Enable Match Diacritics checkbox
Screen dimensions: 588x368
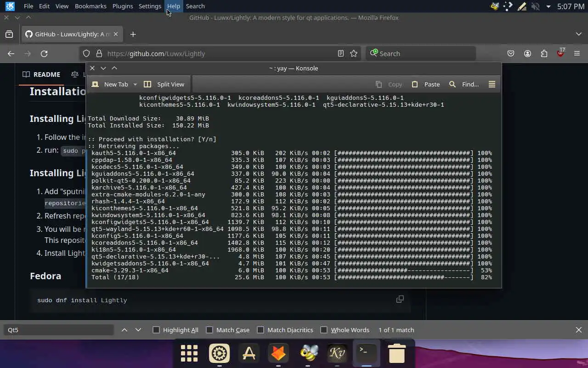(x=260, y=330)
